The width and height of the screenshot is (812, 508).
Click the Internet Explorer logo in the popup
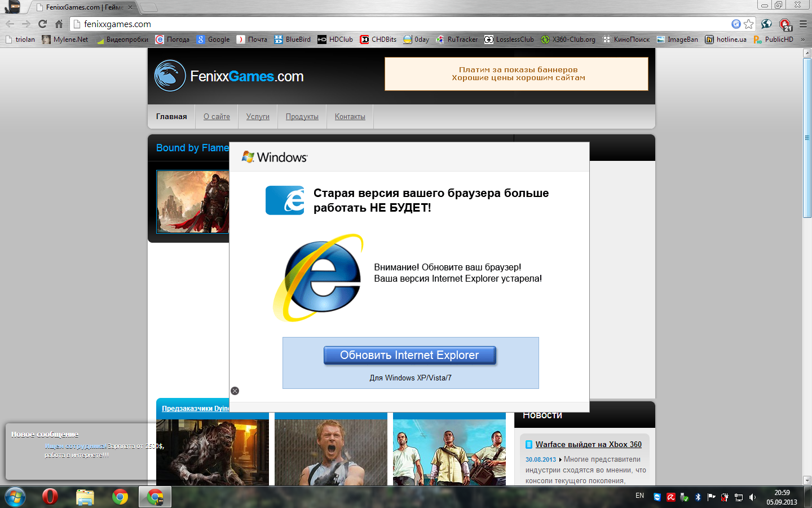[319, 277]
